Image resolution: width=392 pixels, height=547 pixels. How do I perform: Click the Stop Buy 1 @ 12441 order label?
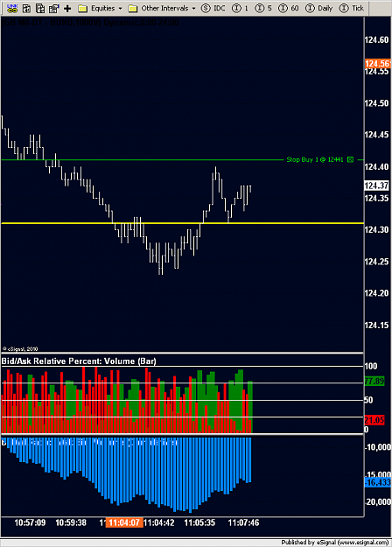point(315,159)
